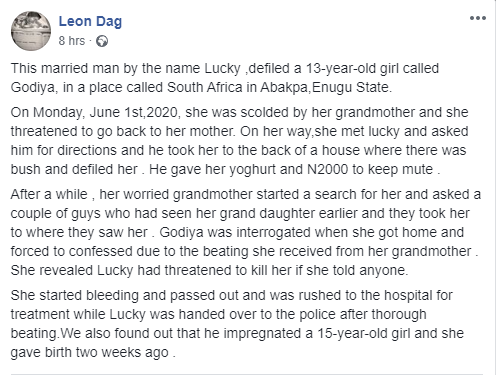Click the paragraph starting 'This married man'
The width and height of the screenshot is (496, 375).
[225, 78]
